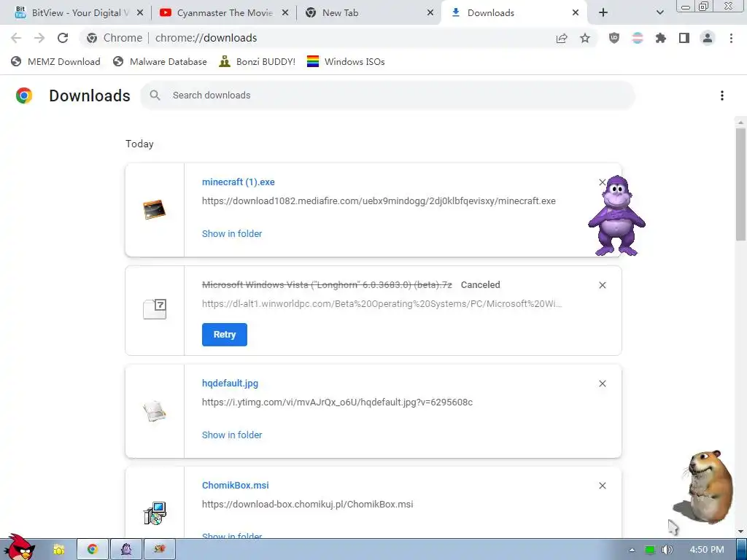Close the Cyanmaster The Movie tab
Viewport: 747px width, 560px height.
[x=285, y=13]
